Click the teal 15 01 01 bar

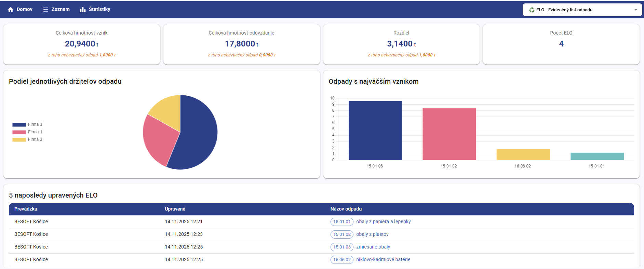[x=597, y=156]
